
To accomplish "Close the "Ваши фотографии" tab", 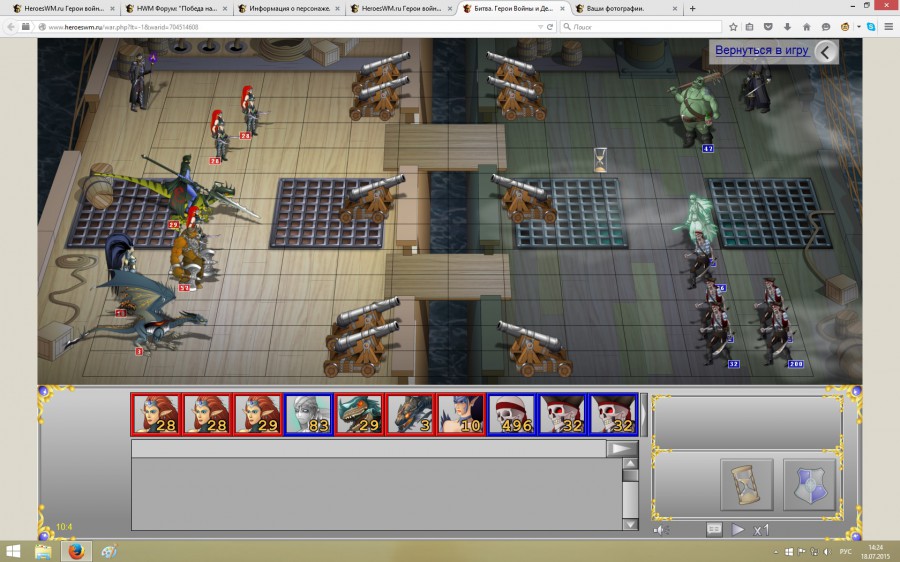I will point(674,9).
